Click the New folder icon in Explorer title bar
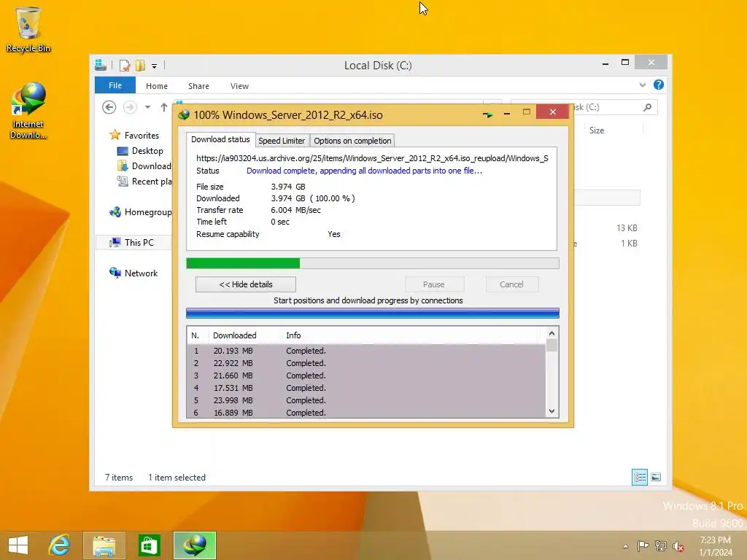 coord(140,65)
